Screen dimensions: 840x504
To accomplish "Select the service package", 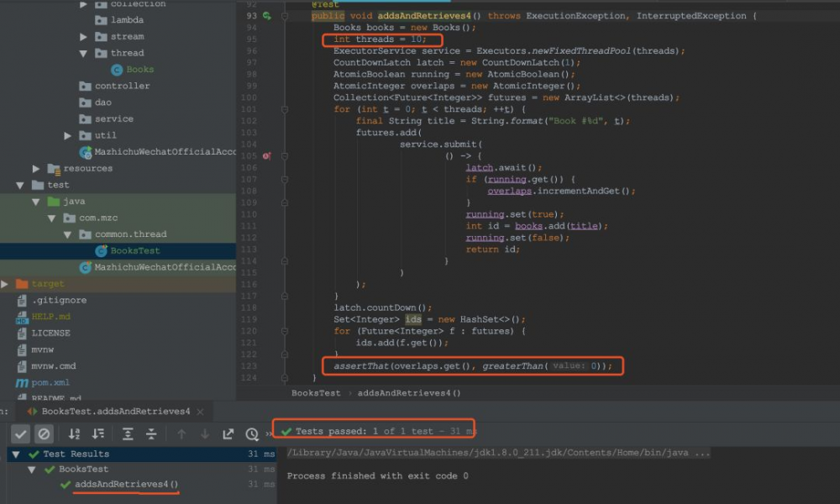I will (114, 119).
